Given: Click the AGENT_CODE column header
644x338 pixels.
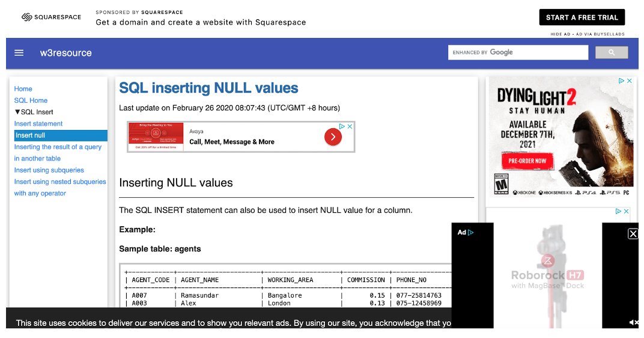Looking at the screenshot, I should click(x=150, y=280).
